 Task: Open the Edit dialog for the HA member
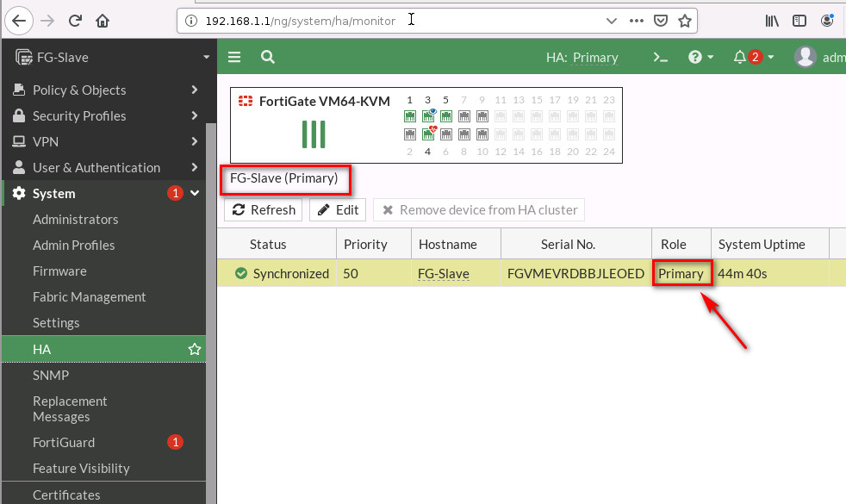[337, 209]
